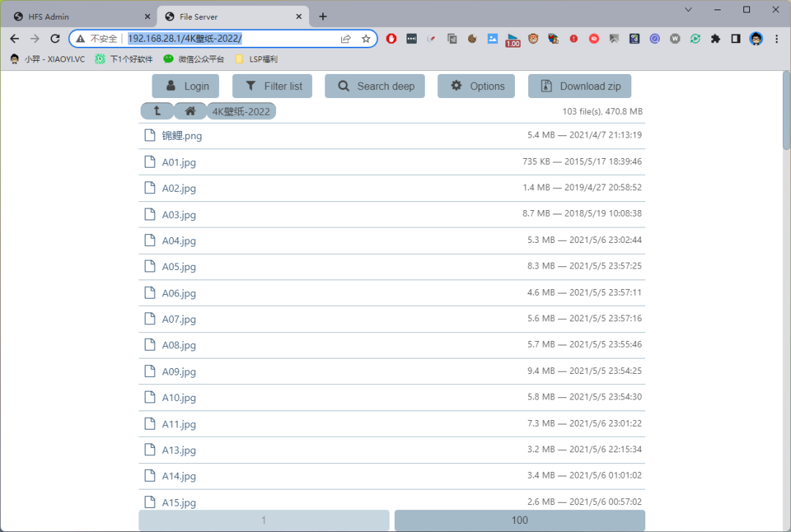Viewport: 791px width, 532px height.
Task: Click the page vertical scrollbar thumb
Action: (x=787, y=110)
